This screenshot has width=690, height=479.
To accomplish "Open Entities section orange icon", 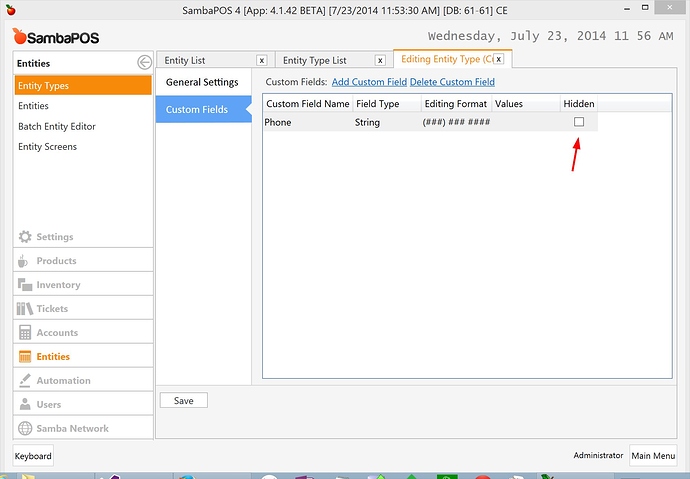I will click(25, 356).
